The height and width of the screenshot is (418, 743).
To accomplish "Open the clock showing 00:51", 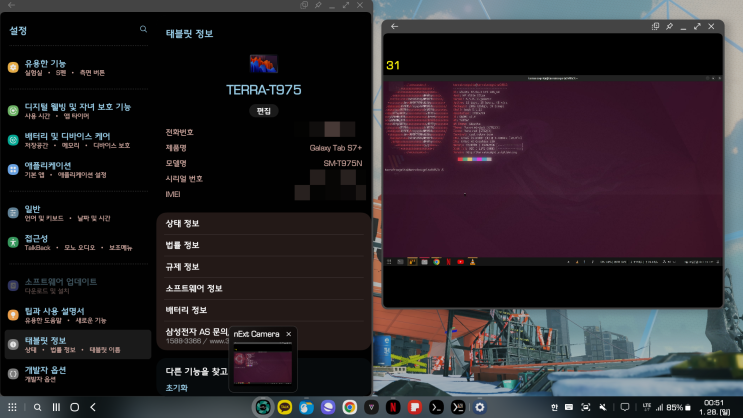I will click(x=714, y=403).
